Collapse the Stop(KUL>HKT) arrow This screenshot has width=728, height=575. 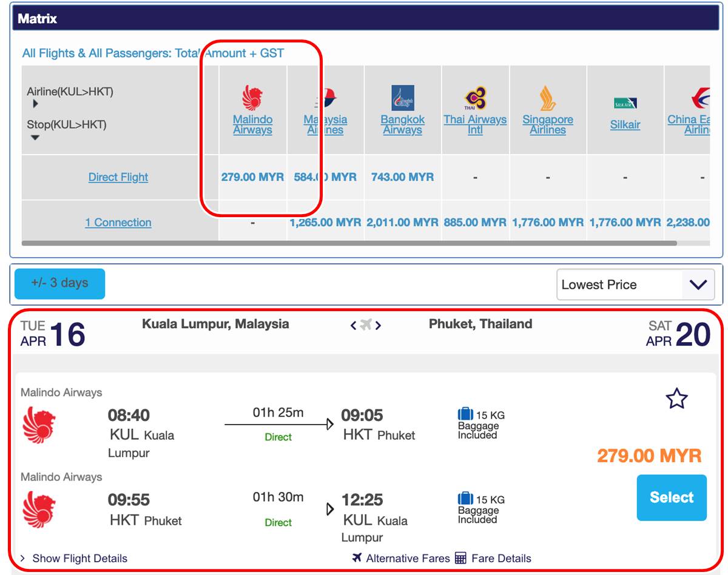click(x=35, y=138)
